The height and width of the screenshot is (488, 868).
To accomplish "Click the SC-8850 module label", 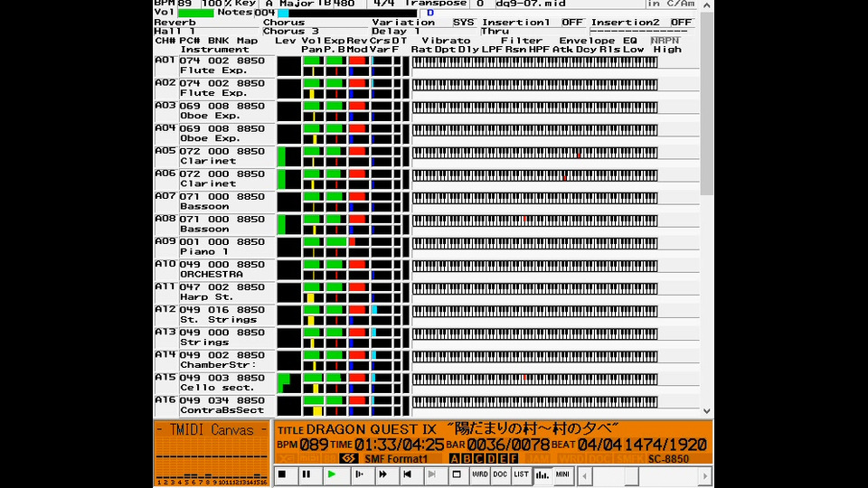I will (668, 459).
